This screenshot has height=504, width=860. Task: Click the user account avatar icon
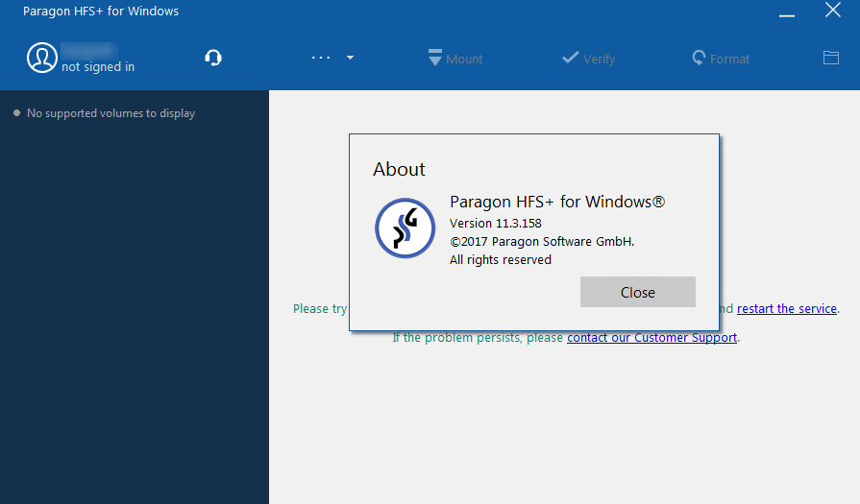(42, 58)
